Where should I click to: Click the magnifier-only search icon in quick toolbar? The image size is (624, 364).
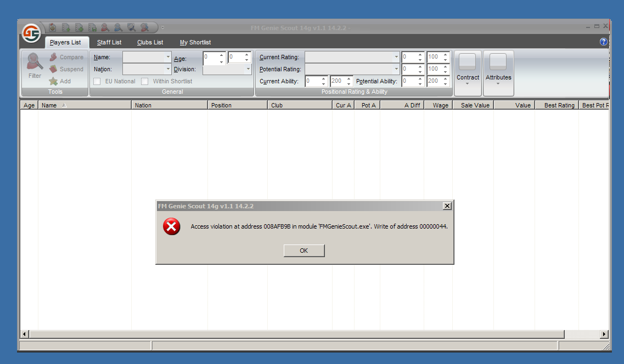[131, 27]
